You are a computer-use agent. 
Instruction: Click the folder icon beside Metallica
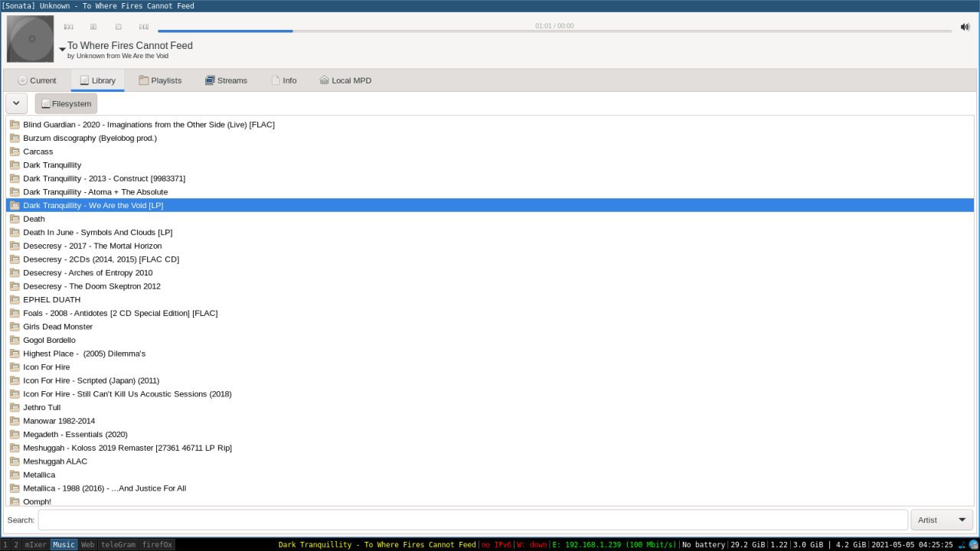(15, 474)
